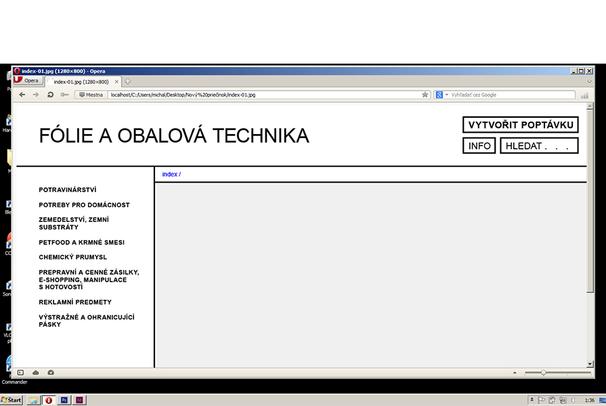The image size is (606, 406).
Task: Open the Opera main menu button
Action: tap(29, 81)
